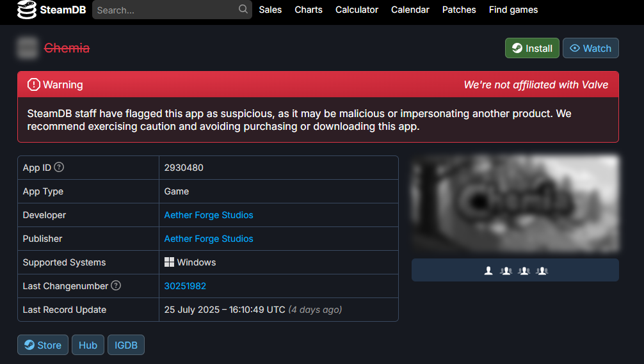The height and width of the screenshot is (364, 644).
Task: Click the App ID help question icon
Action: [59, 167]
